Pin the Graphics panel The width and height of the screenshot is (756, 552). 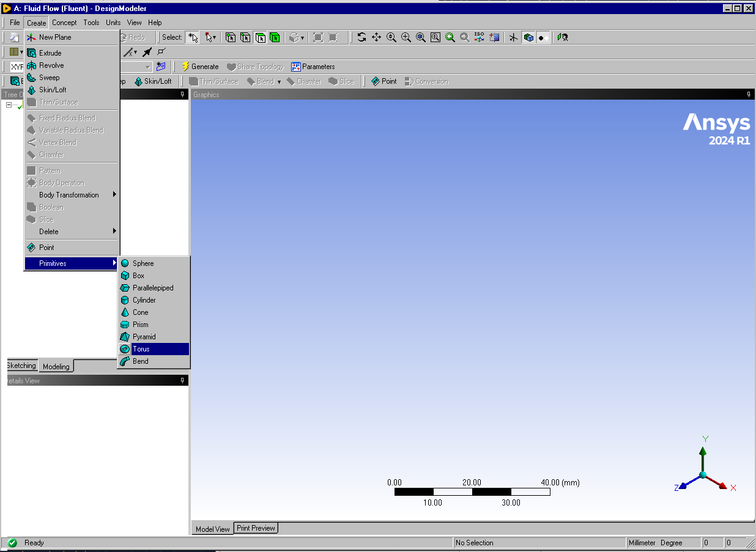[x=749, y=95]
